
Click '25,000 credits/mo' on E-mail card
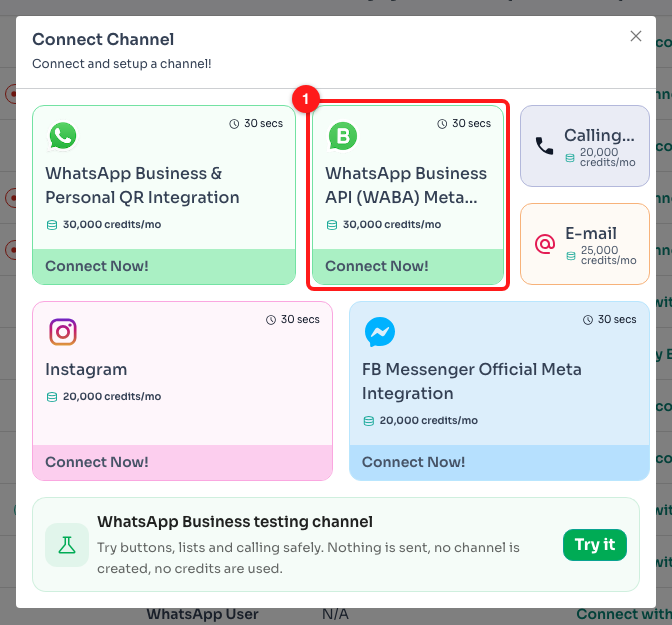click(609, 255)
